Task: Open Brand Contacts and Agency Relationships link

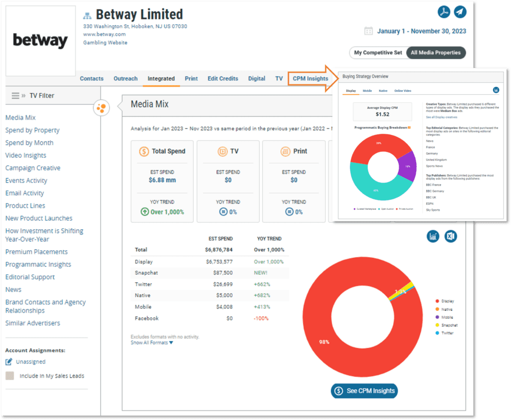Action: pyautogui.click(x=45, y=306)
